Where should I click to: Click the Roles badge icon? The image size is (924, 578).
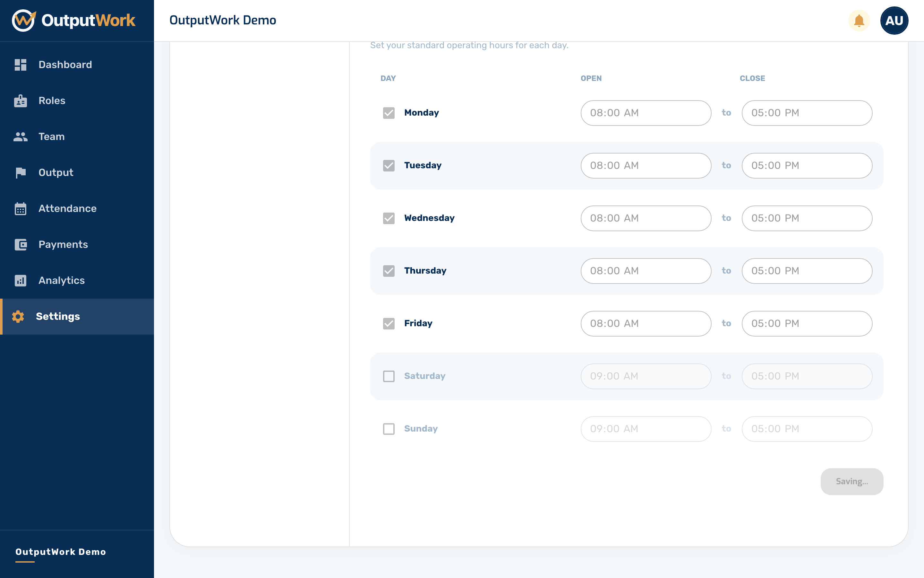coord(21,101)
